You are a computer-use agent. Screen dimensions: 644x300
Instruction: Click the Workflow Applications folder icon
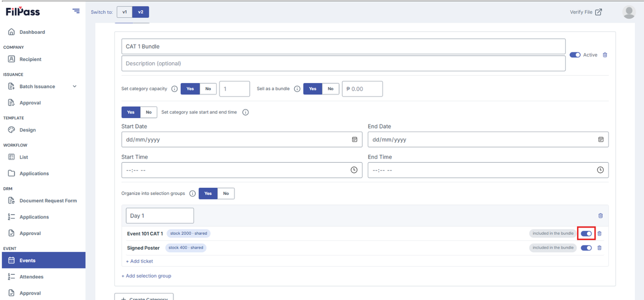(11, 173)
